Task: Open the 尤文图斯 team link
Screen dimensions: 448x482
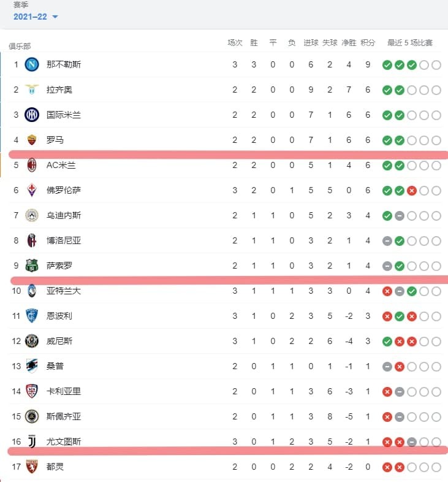Action: coord(64,442)
